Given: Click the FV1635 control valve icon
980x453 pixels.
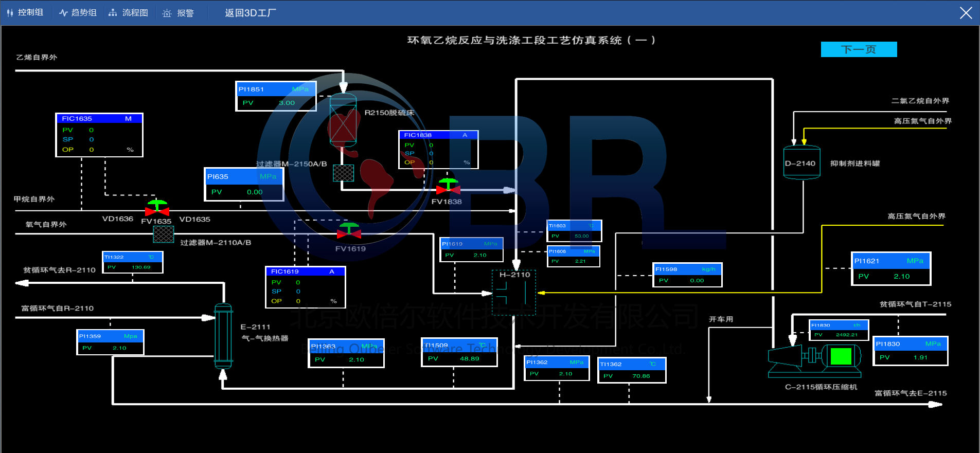Looking at the screenshot, I should 157,209.
